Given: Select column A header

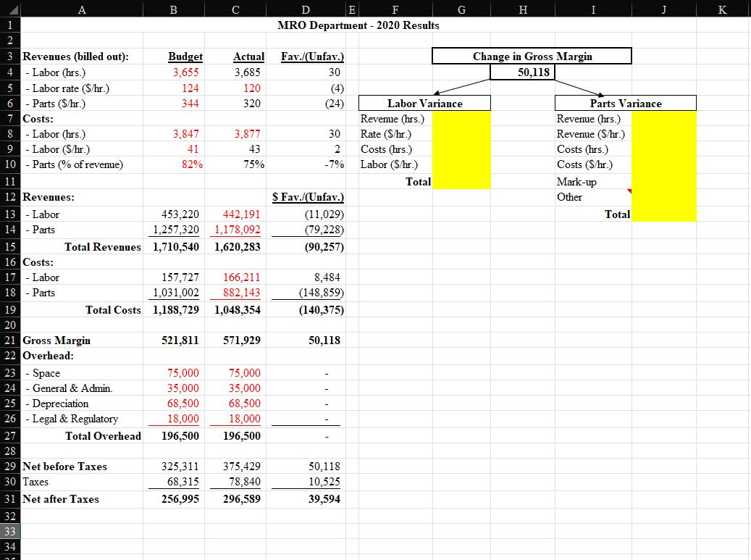Looking at the screenshot, I should click(82, 9).
